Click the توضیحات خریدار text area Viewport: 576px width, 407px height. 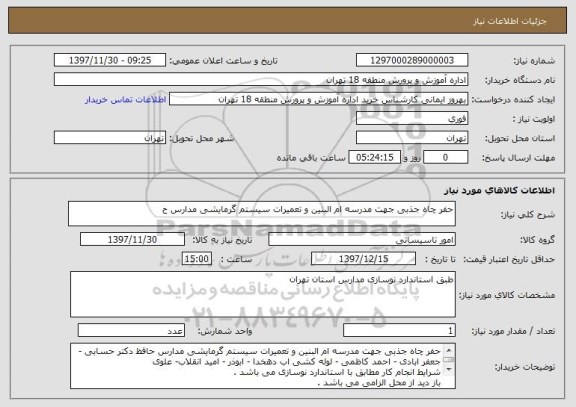point(263,366)
